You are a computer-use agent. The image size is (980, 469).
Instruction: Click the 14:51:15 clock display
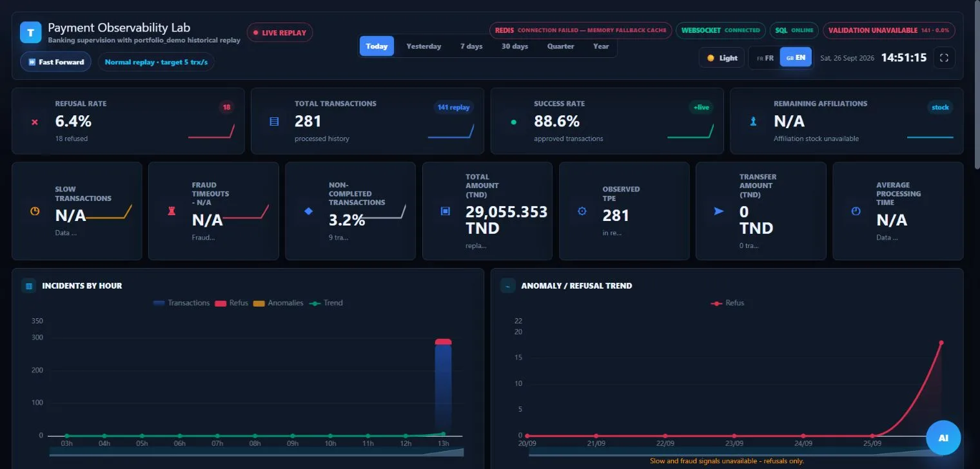[904, 58]
